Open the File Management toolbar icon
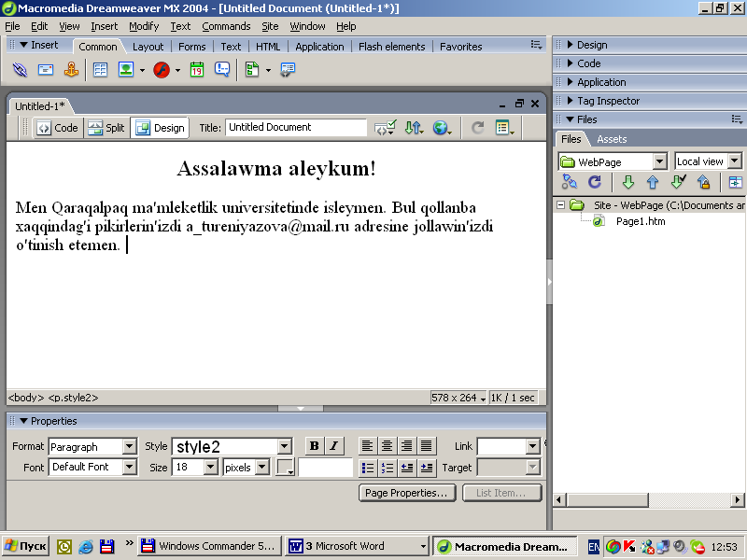 tap(414, 128)
